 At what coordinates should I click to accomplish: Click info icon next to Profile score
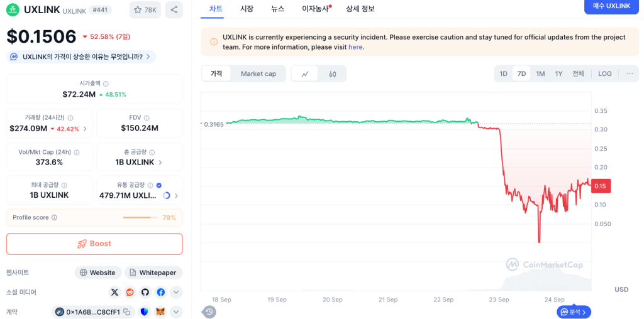[x=55, y=218]
